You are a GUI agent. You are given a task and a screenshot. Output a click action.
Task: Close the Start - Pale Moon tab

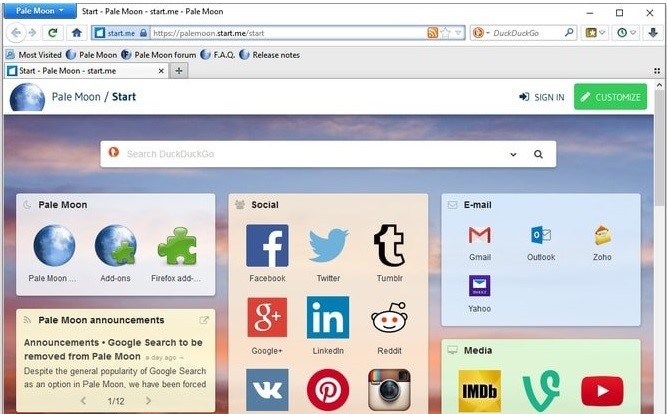click(161, 71)
